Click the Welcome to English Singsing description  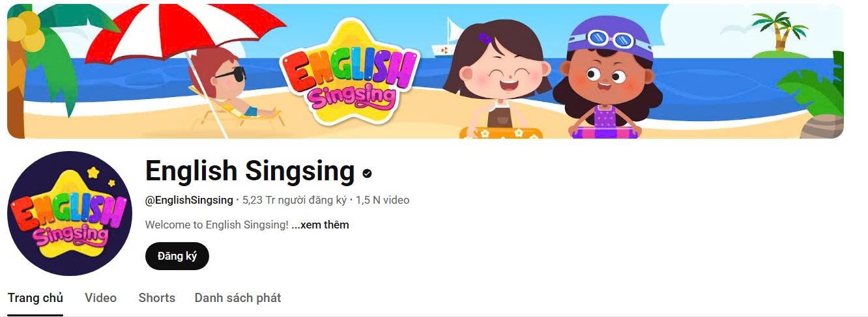tap(216, 225)
